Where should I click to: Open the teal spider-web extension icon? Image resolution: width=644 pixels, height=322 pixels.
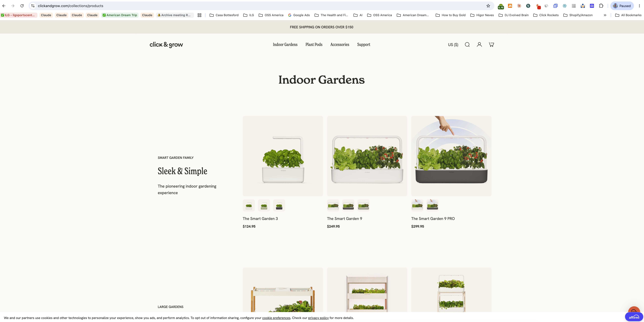pos(564,6)
